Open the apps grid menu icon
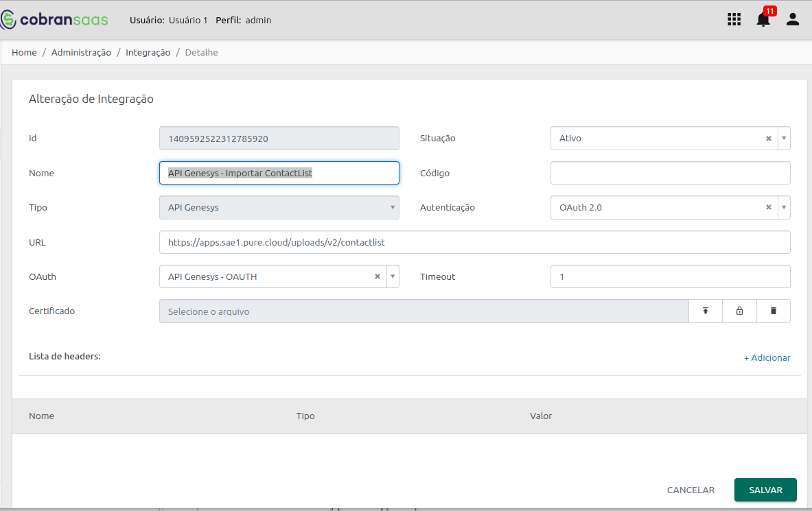812x511 pixels. click(734, 20)
